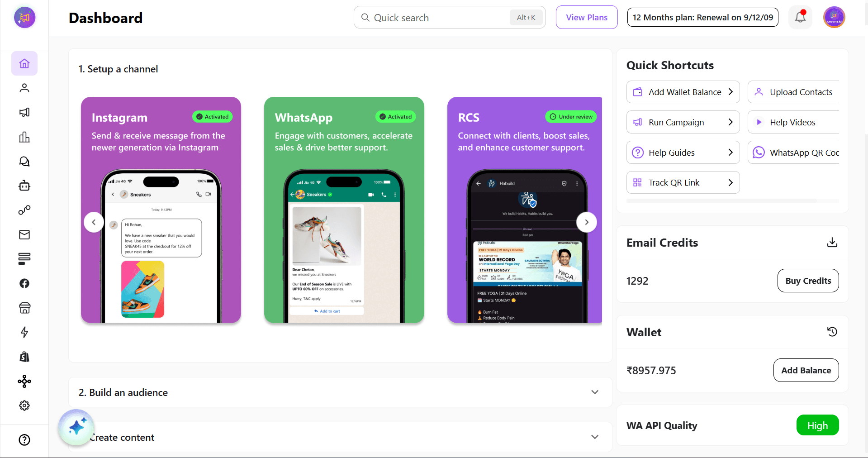Viewport: 868px width, 458px height.
Task: Open the Wallet history clock icon
Action: (x=832, y=332)
